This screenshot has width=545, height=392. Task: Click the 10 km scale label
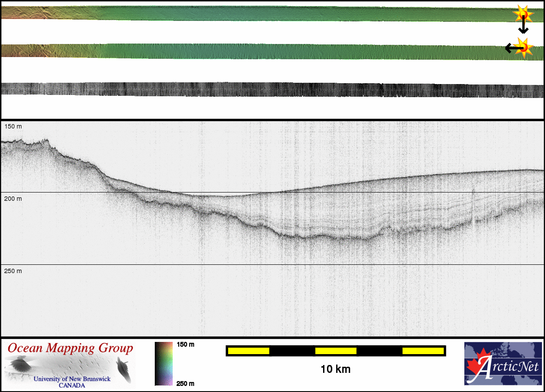click(335, 369)
